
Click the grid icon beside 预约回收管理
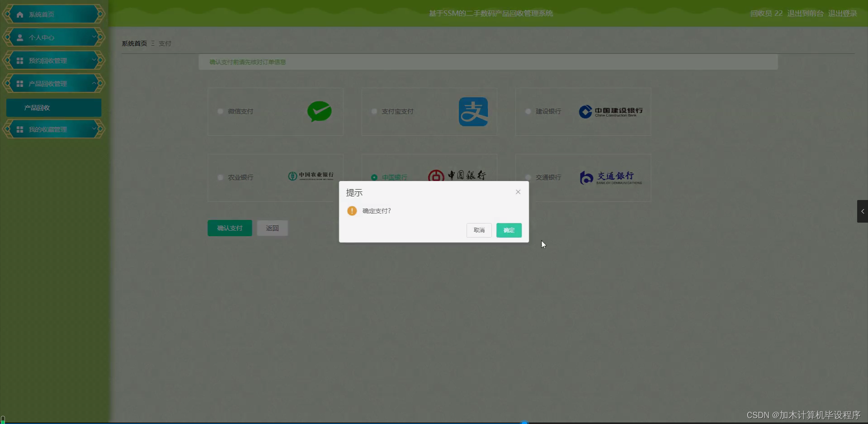(x=20, y=61)
